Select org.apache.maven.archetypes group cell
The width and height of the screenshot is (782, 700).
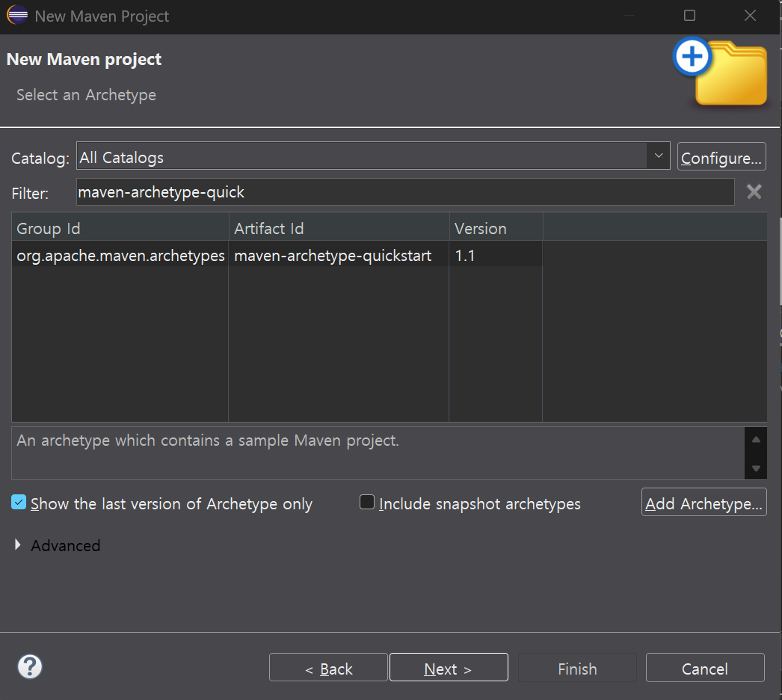[120, 256]
